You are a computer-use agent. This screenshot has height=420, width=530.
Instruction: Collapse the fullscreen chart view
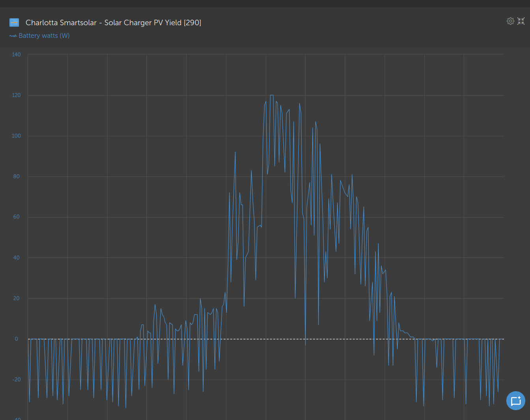521,21
